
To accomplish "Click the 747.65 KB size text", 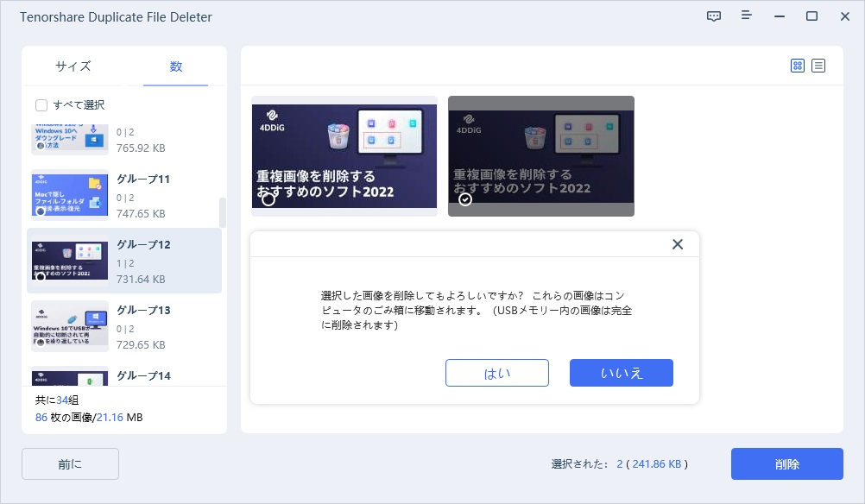I will 141,214.
